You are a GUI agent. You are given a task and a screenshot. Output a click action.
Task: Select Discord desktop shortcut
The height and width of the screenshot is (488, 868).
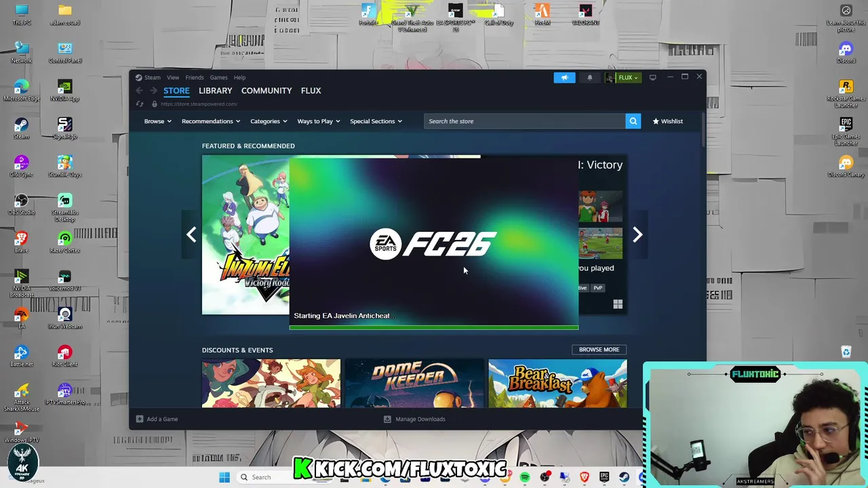coord(846,52)
